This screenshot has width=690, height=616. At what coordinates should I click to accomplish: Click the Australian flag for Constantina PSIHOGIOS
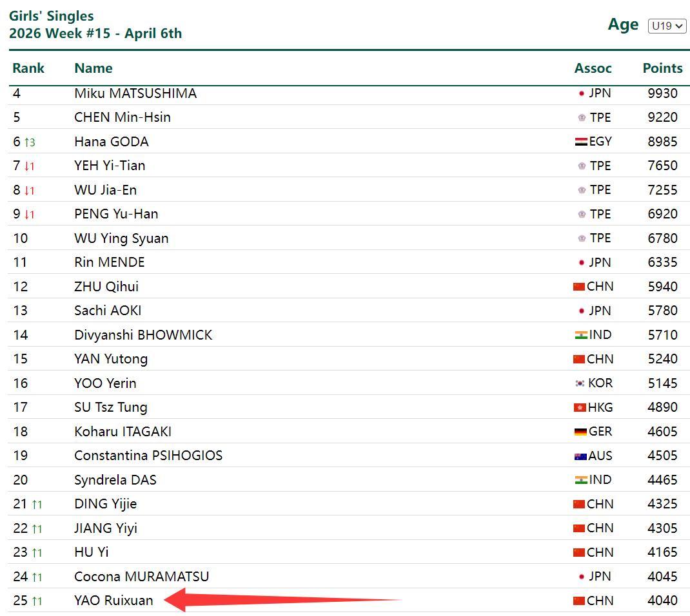[x=580, y=456]
